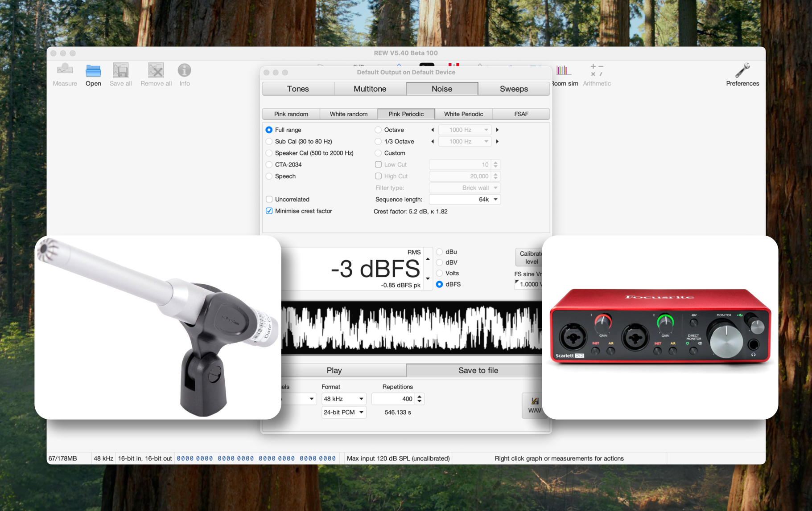Switch to the White Periodic tab
The image size is (812, 511).
[463, 114]
